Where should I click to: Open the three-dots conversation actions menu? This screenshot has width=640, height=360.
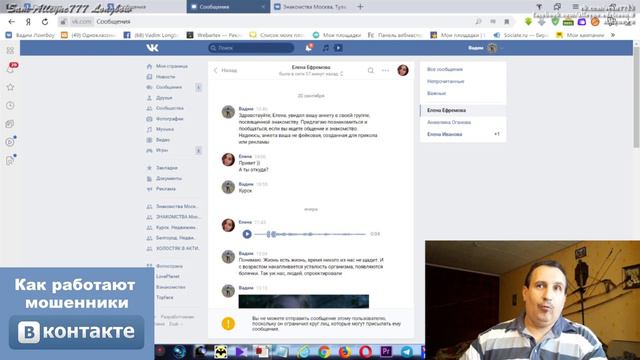pyautogui.click(x=385, y=70)
